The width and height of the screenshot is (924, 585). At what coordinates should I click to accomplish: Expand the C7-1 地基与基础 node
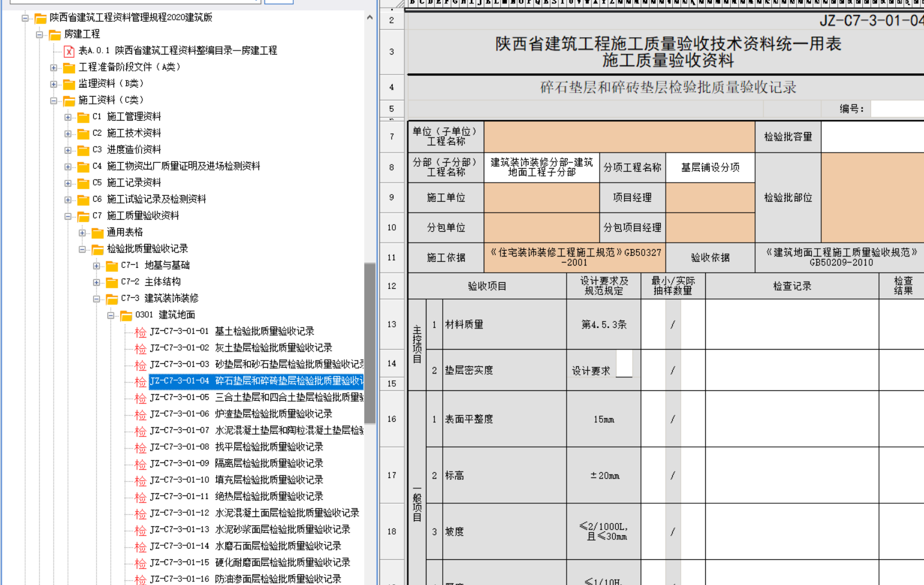click(x=97, y=266)
